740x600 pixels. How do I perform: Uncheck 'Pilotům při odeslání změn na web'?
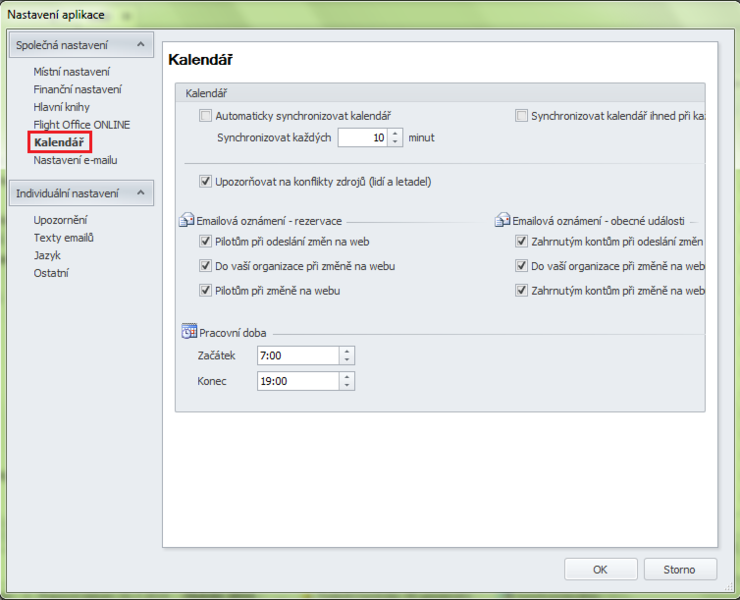[x=206, y=242]
